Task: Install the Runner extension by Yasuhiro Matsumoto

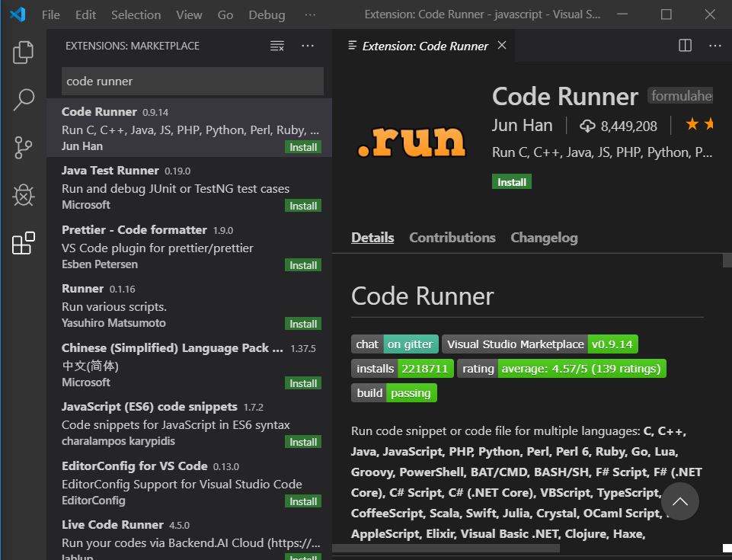Action: coord(303,324)
